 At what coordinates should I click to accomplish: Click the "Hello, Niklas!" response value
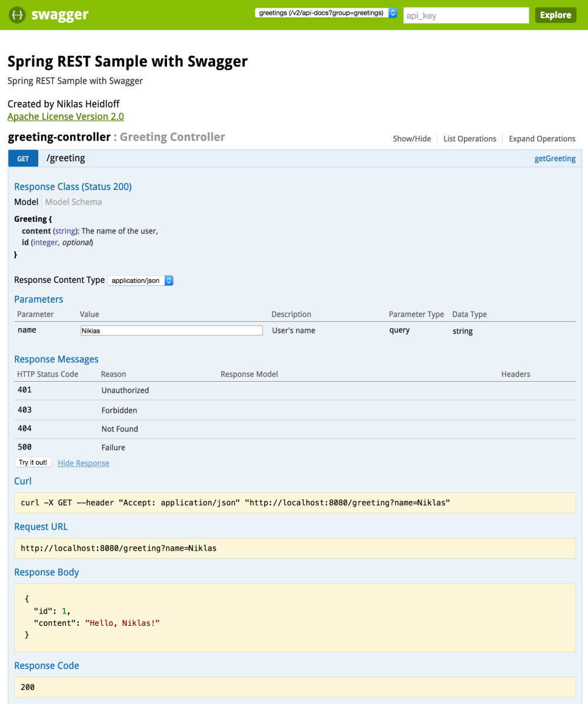122,623
